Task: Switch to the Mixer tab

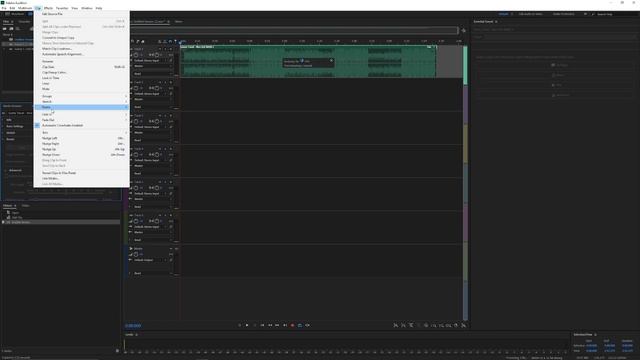Action: 178,22
